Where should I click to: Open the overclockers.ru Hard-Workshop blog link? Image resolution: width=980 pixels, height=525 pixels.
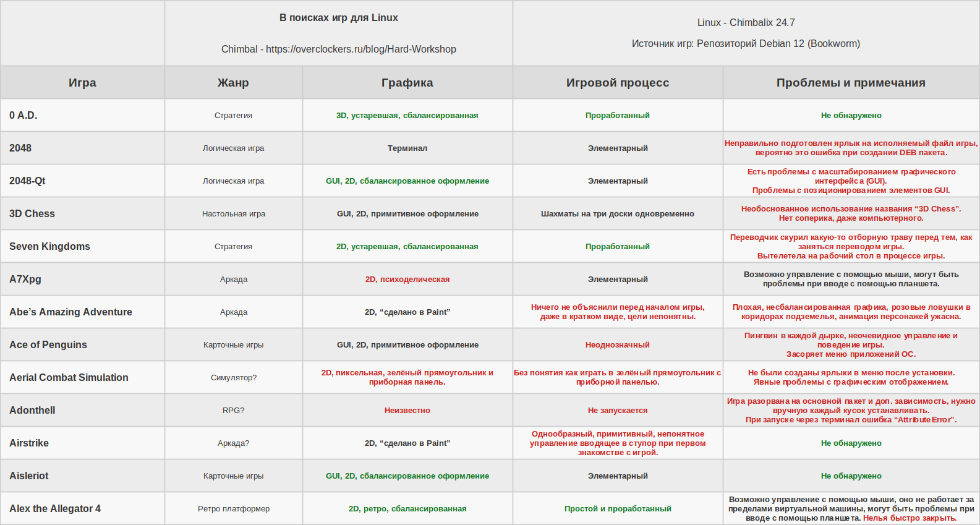click(360, 49)
